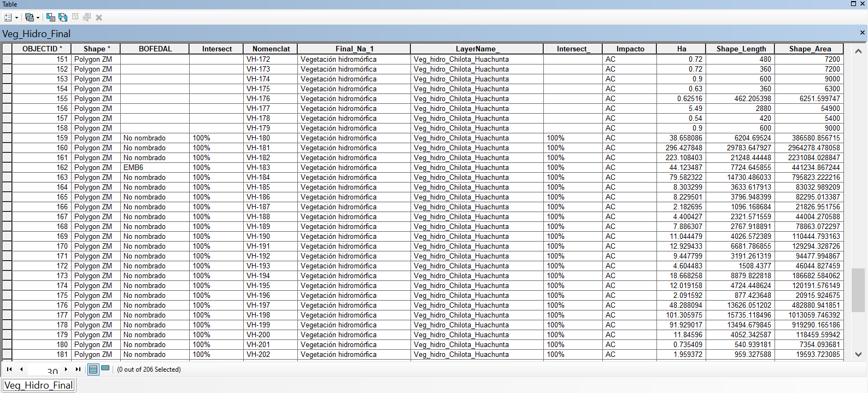The image size is (868, 393).
Task: Click the Switch Selection icon
Action: coord(63,17)
